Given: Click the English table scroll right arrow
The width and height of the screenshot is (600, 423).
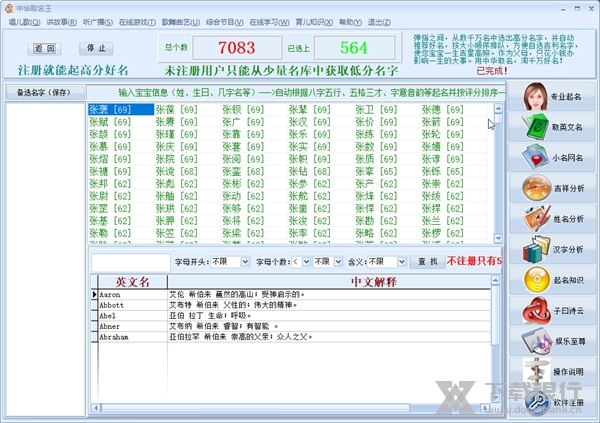Looking at the screenshot, I should 485,408.
